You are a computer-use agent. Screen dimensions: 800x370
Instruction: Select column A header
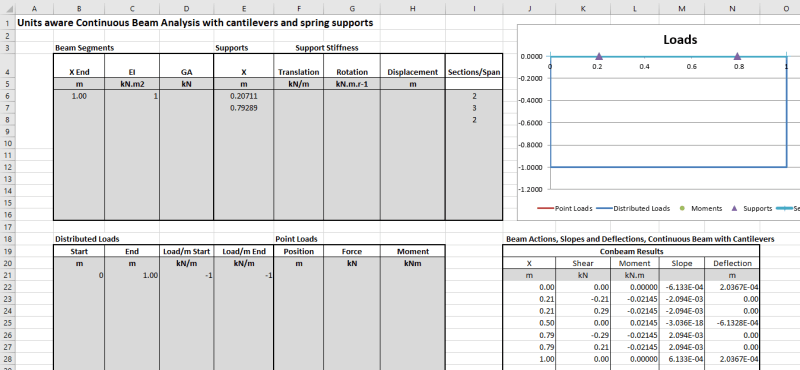(34, 8)
